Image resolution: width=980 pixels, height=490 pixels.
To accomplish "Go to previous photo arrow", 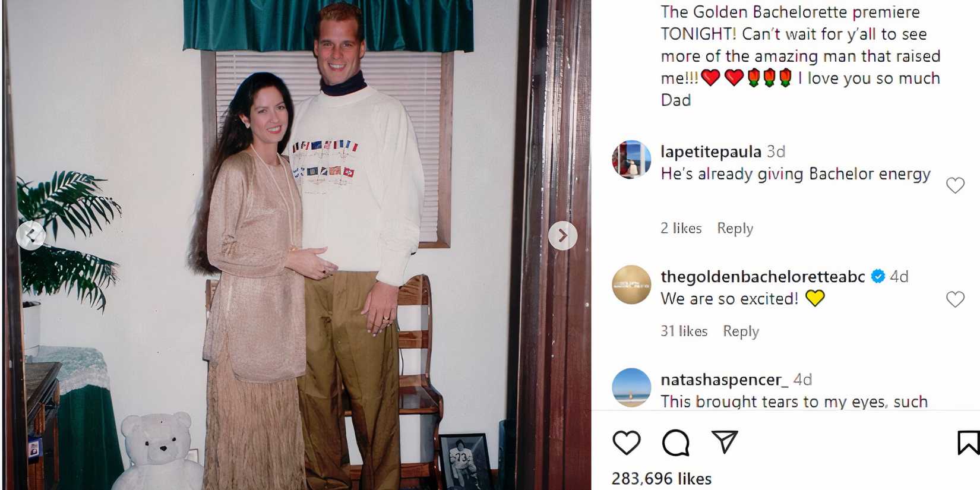I will (x=31, y=235).
